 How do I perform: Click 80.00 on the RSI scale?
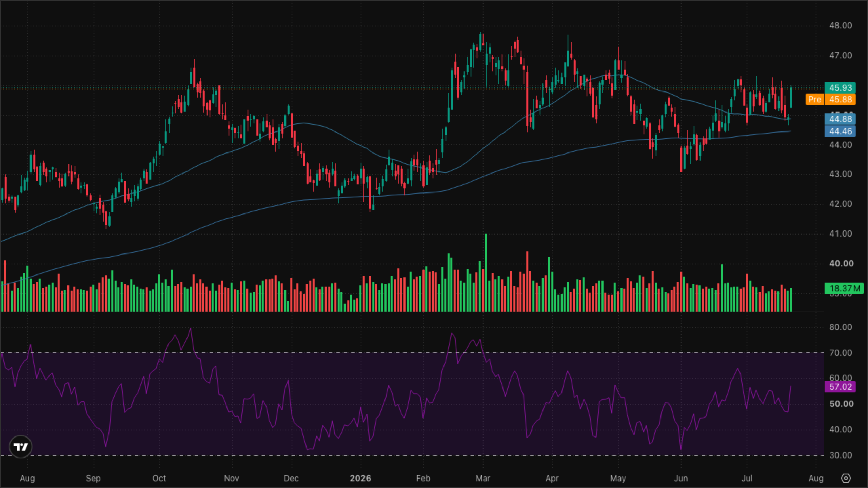(841, 327)
